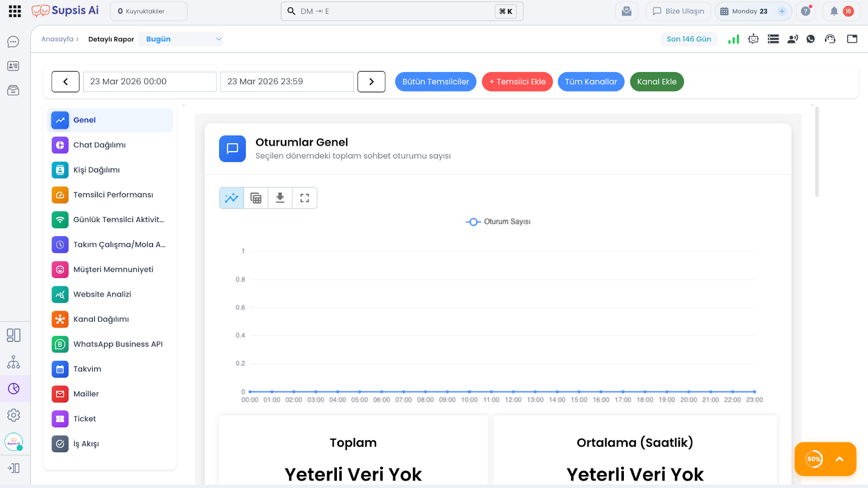Click the + Temsilci Ekle button

[x=517, y=82]
